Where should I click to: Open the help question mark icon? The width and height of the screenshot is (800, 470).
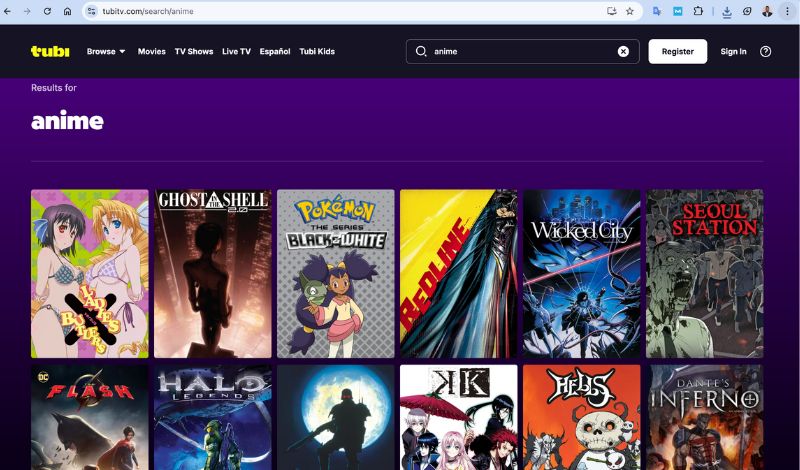coord(765,51)
